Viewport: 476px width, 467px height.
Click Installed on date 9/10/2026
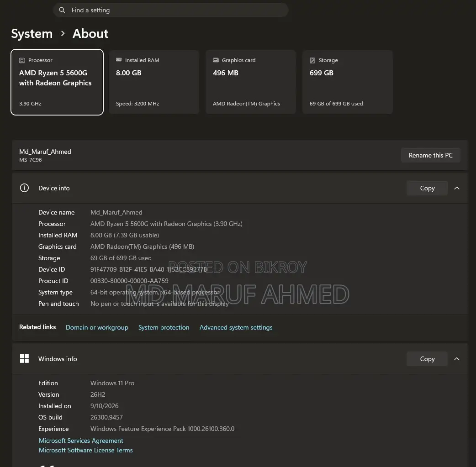pos(105,406)
